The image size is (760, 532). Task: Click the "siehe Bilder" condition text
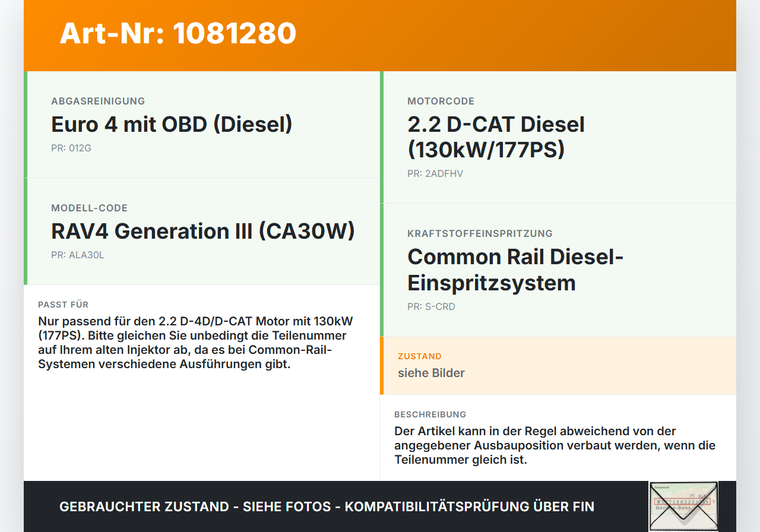click(x=431, y=373)
